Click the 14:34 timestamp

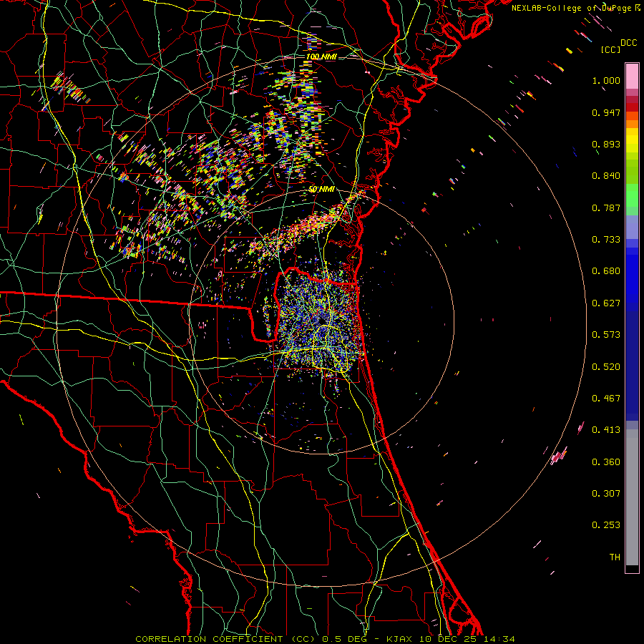(500, 639)
